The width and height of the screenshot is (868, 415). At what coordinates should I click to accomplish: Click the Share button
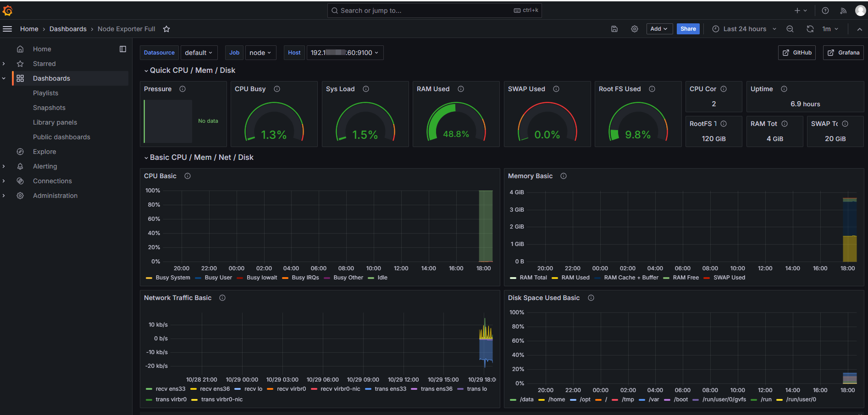tap(688, 29)
